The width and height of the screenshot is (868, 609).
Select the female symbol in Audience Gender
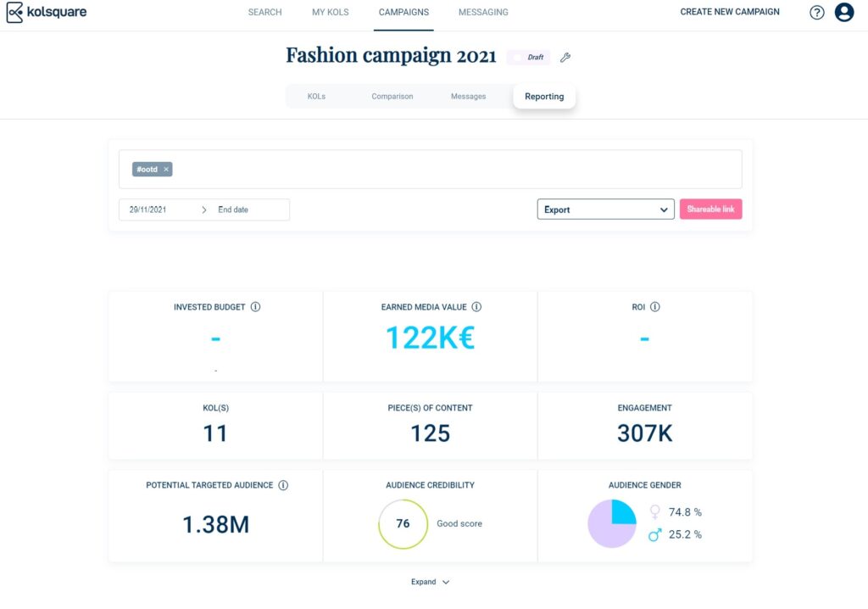tap(654, 511)
